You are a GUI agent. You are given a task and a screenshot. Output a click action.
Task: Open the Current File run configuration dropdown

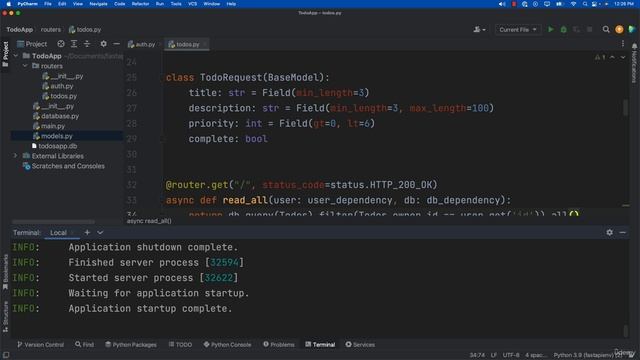click(x=518, y=29)
